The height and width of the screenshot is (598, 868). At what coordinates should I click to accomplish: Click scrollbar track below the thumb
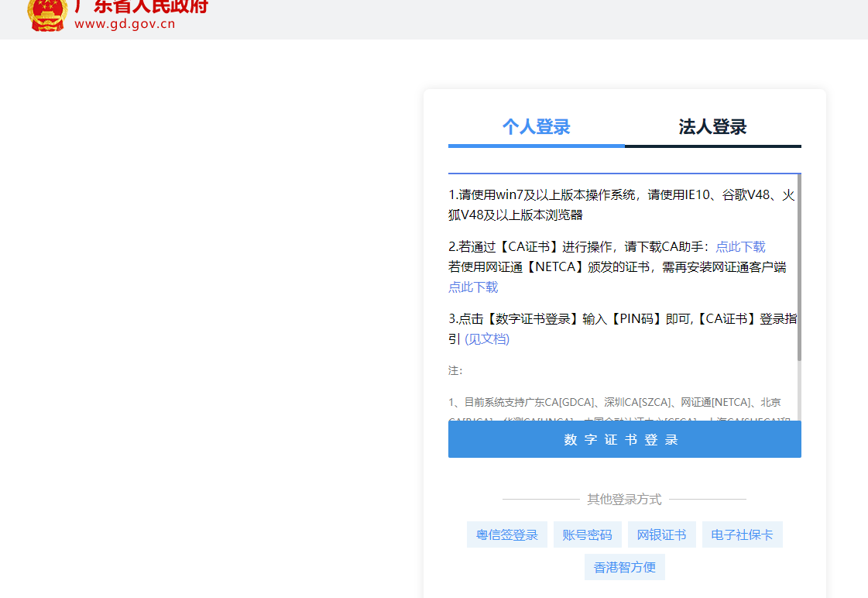pyautogui.click(x=798, y=391)
